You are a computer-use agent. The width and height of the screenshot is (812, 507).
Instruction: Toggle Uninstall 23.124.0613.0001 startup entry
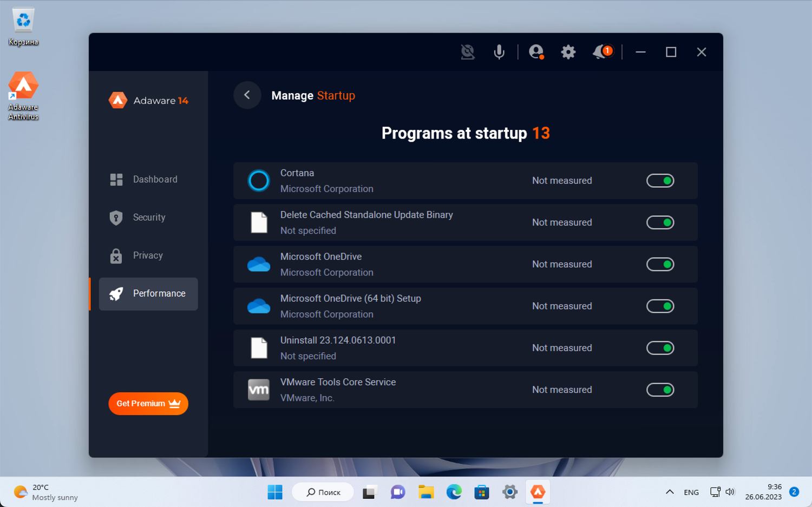(660, 348)
